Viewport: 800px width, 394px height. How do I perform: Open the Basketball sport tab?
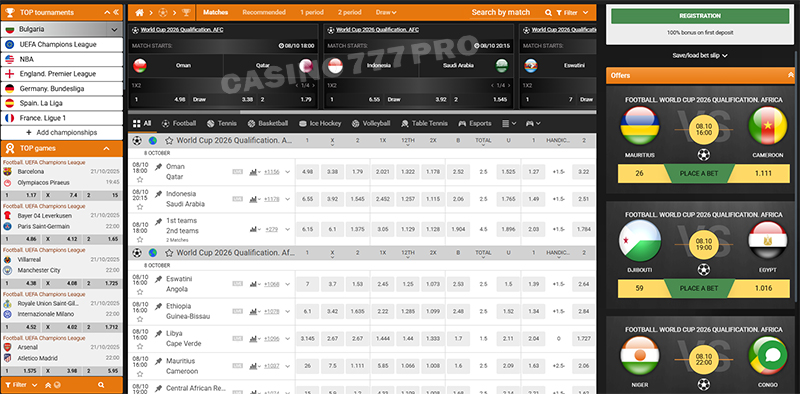pyautogui.click(x=268, y=124)
